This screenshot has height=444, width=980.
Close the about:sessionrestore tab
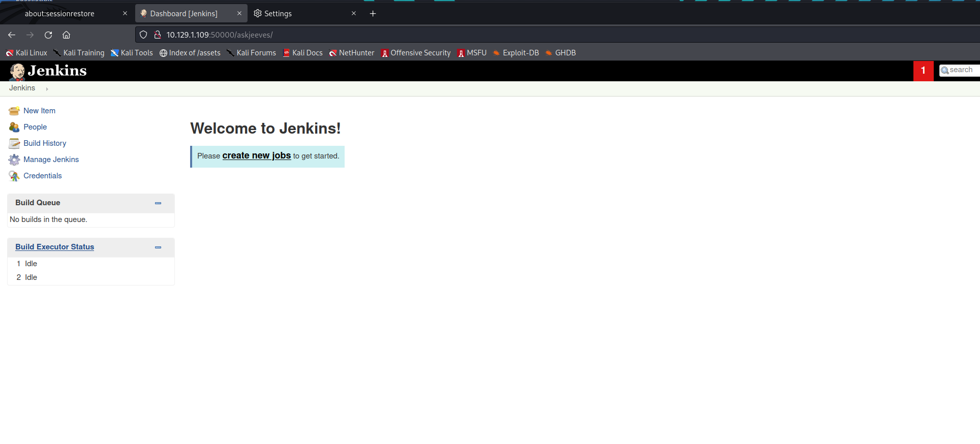click(125, 14)
